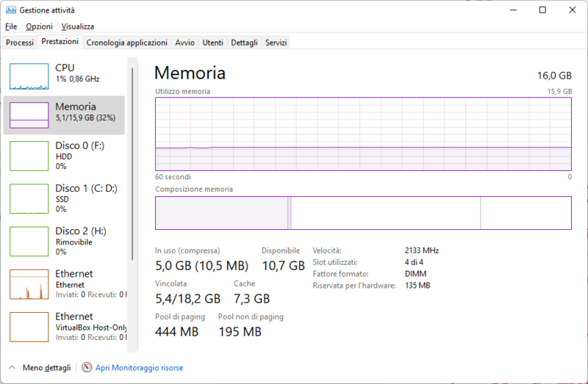Open the File menu
Image resolution: width=588 pixels, height=384 pixels.
coord(11,26)
